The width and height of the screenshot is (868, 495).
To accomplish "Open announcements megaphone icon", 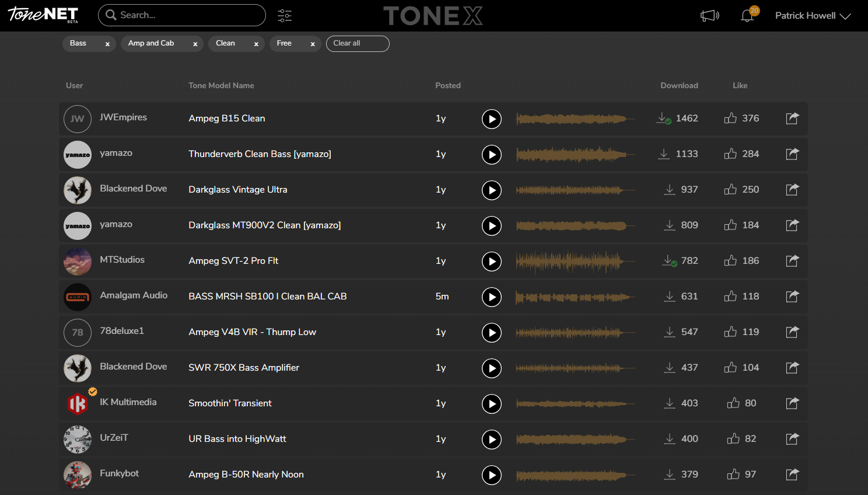I will tap(709, 16).
